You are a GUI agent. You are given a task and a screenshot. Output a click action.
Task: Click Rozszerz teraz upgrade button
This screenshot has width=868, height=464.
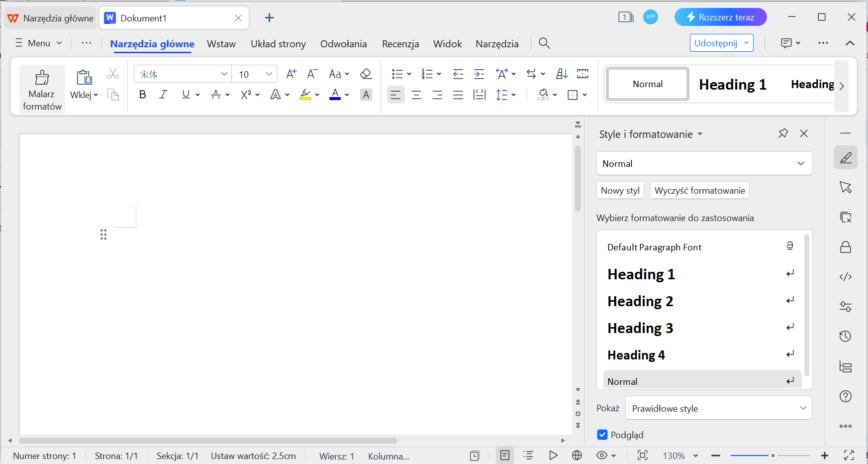coord(720,17)
